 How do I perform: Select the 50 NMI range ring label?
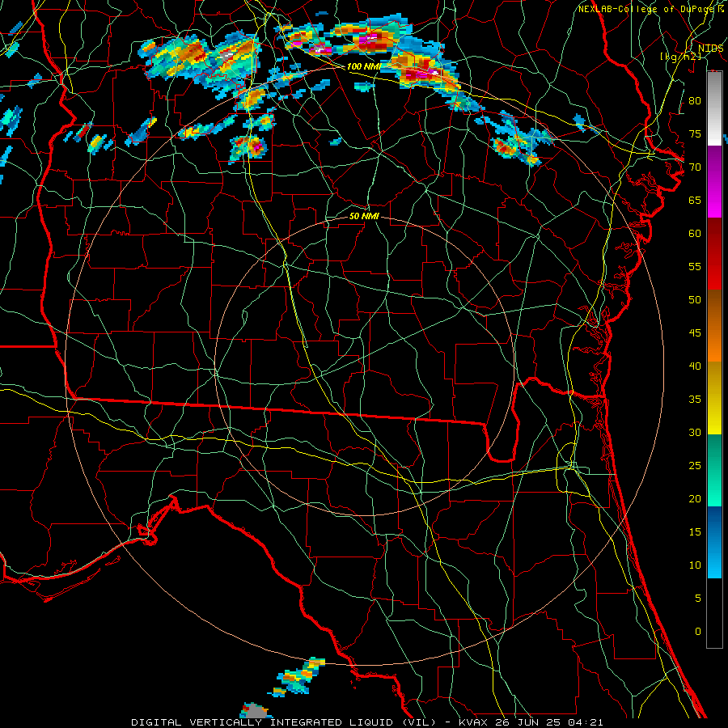pos(364,216)
